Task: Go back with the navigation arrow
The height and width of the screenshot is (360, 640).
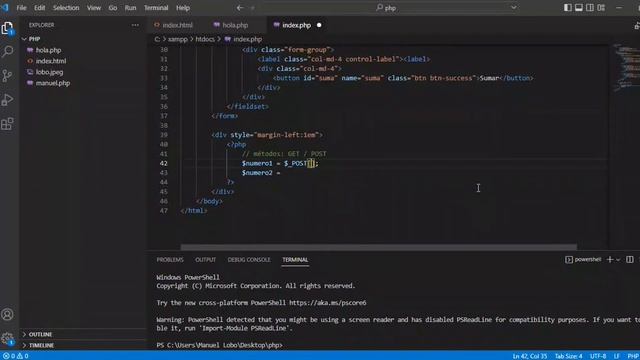Action: [240, 8]
